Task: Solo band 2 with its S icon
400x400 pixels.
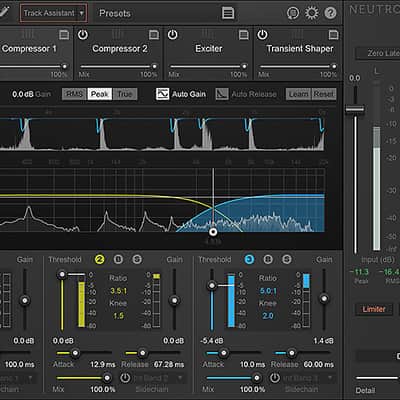Action: (137, 259)
